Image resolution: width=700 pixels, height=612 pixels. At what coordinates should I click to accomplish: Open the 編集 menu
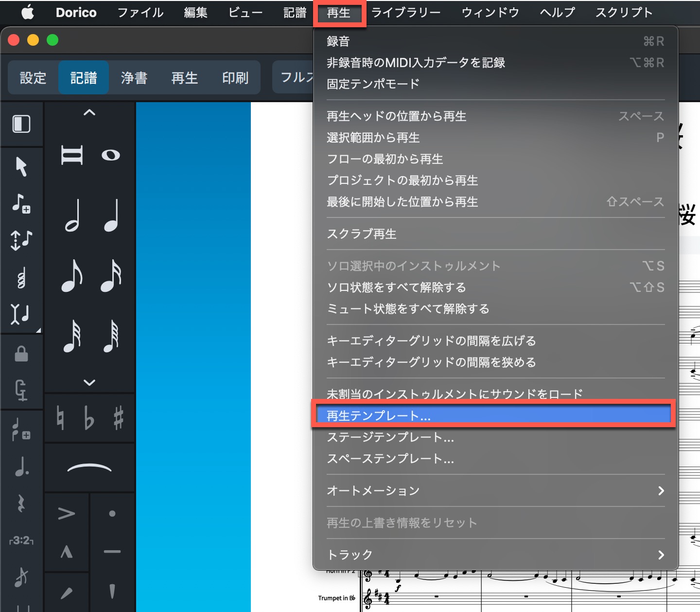(x=196, y=13)
